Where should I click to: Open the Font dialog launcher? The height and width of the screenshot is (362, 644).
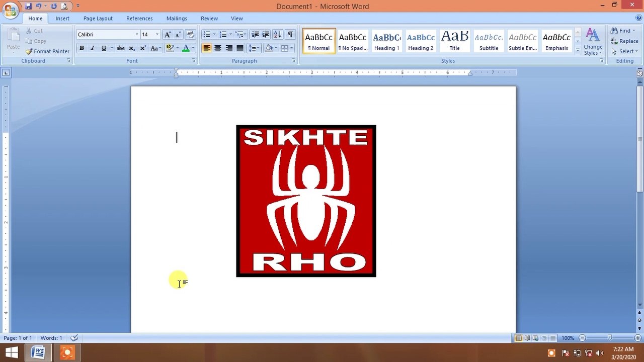pos(194,61)
